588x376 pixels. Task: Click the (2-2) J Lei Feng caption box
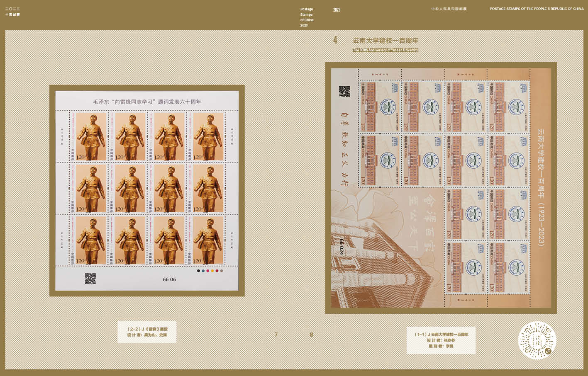(147, 332)
